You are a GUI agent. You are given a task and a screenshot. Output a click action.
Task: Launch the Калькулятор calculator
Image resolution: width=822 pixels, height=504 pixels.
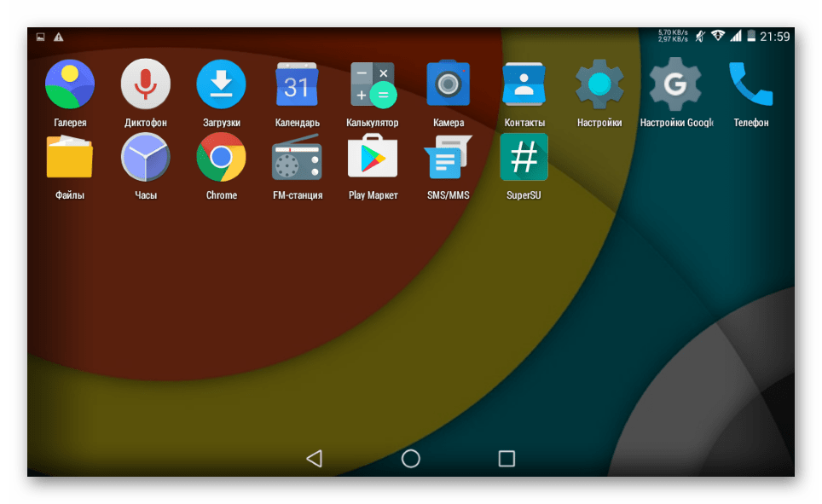373,84
